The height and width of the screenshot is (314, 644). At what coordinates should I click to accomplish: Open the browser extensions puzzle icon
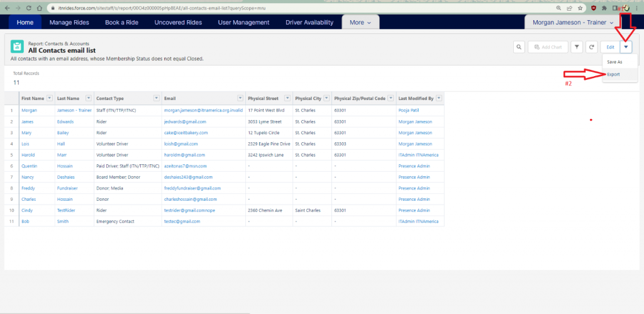click(604, 8)
